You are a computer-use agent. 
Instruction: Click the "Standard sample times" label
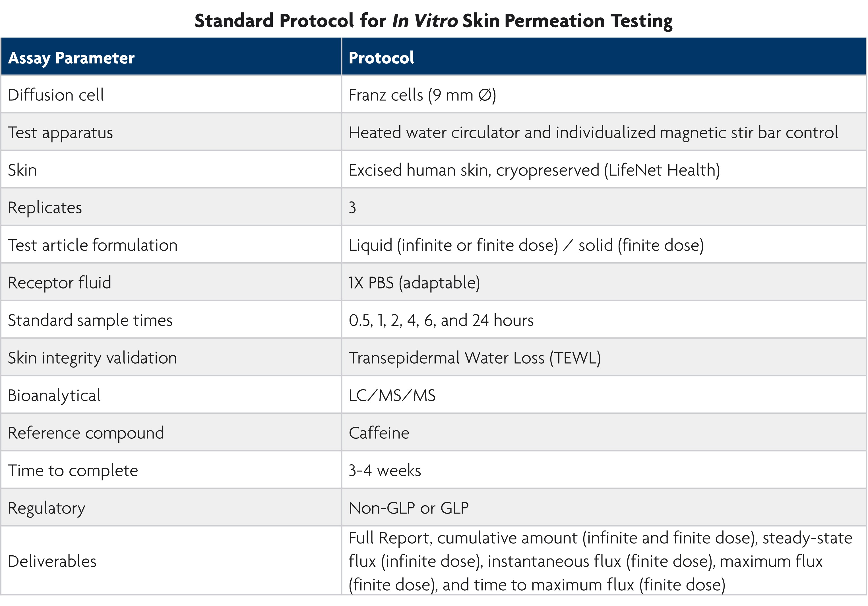tap(90, 320)
